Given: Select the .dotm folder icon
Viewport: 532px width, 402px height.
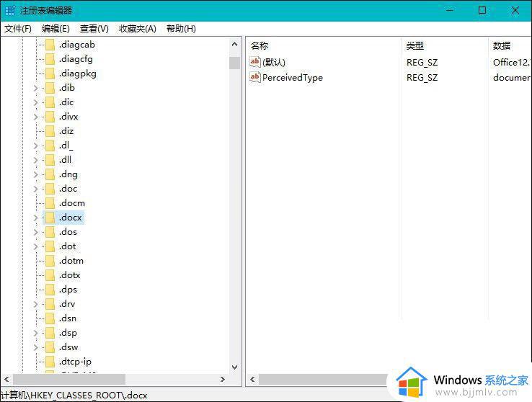Looking at the screenshot, I should [50, 261].
